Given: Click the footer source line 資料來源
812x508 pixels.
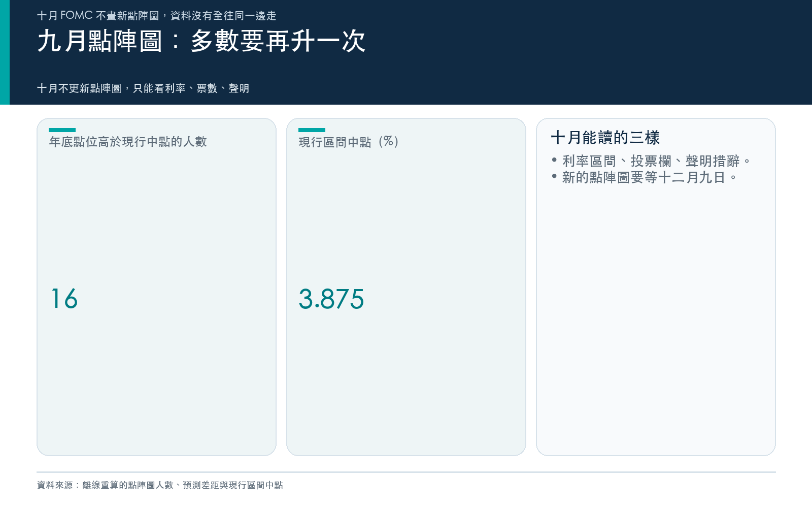Looking at the screenshot, I should pyautogui.click(x=160, y=485).
